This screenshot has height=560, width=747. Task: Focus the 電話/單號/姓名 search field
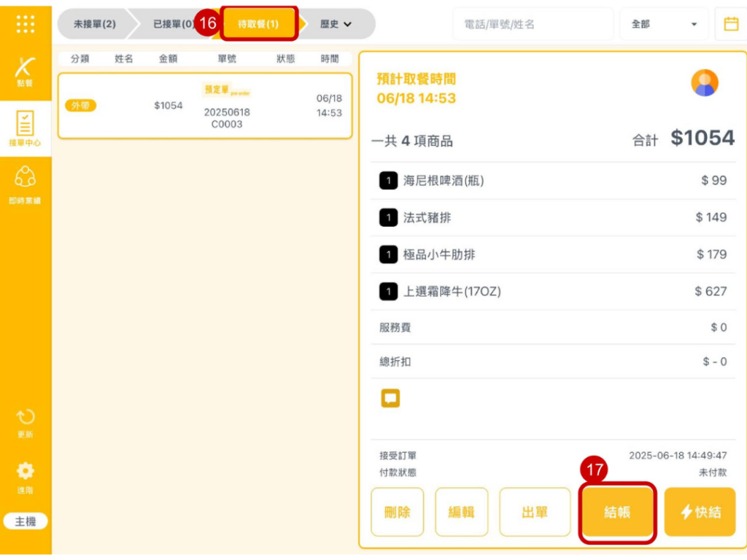[x=533, y=24]
